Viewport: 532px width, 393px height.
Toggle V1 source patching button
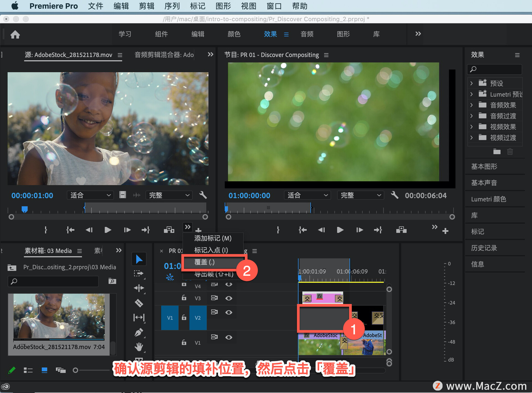[170, 318]
